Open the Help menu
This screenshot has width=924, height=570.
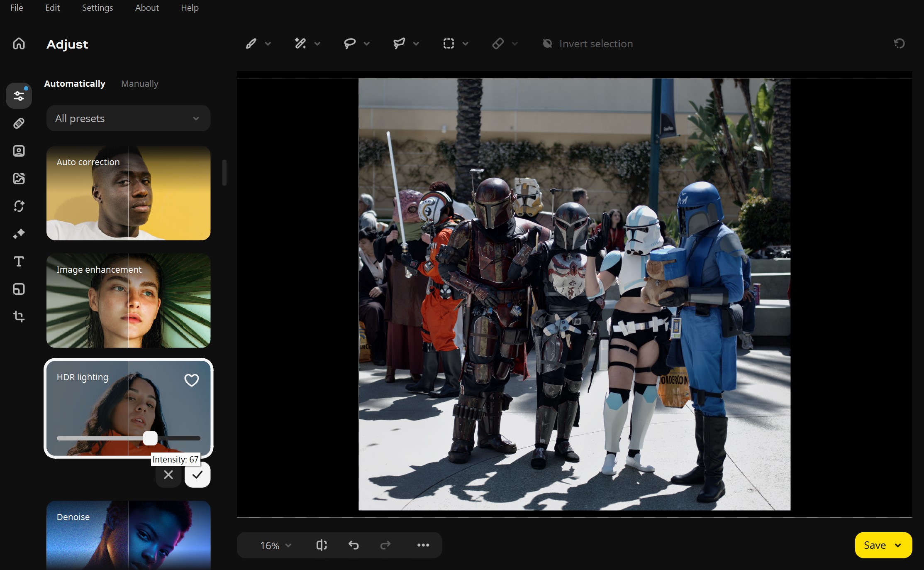[190, 8]
